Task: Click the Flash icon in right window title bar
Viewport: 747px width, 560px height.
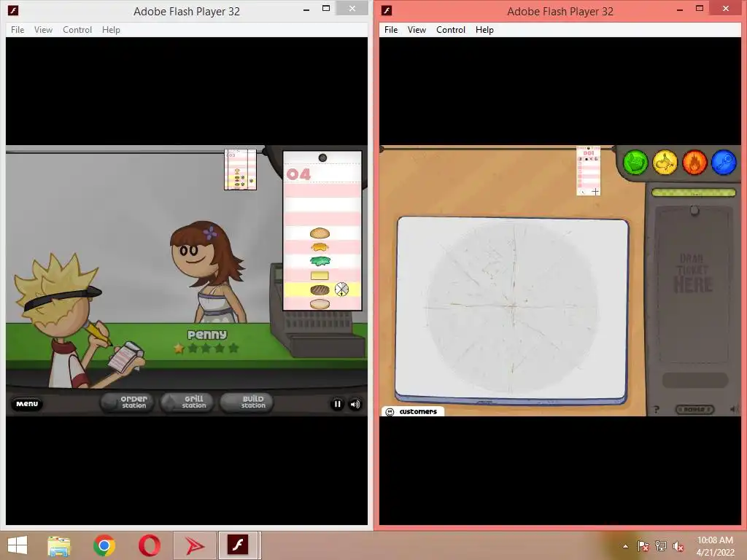Action: pos(387,10)
